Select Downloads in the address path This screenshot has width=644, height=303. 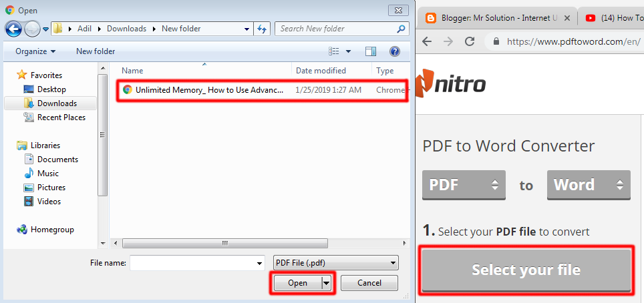(126, 29)
